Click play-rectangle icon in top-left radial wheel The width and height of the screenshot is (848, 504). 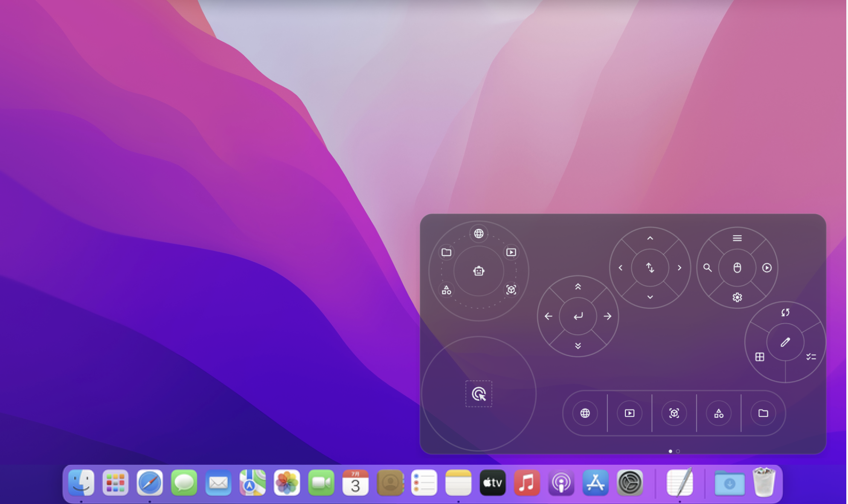coord(512,252)
